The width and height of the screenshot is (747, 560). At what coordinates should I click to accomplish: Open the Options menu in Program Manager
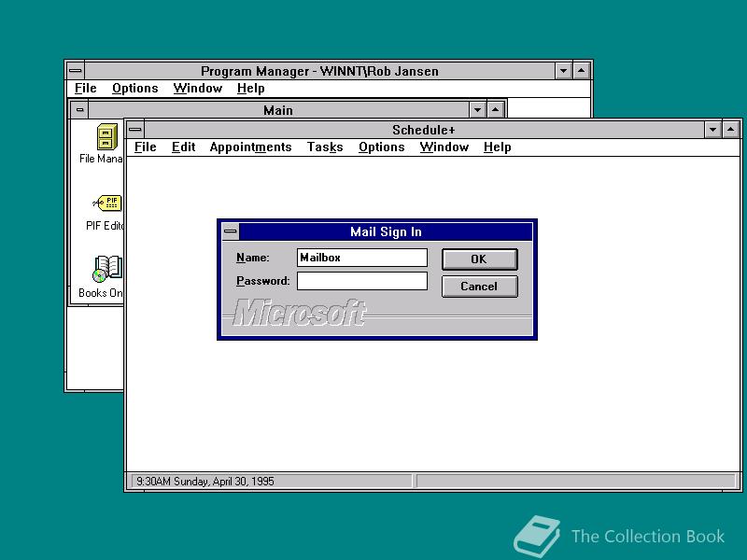point(134,88)
